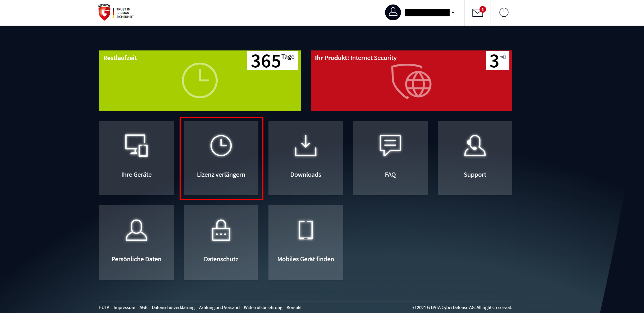Open the EULA footer link
This screenshot has width=644, height=313.
tap(104, 307)
